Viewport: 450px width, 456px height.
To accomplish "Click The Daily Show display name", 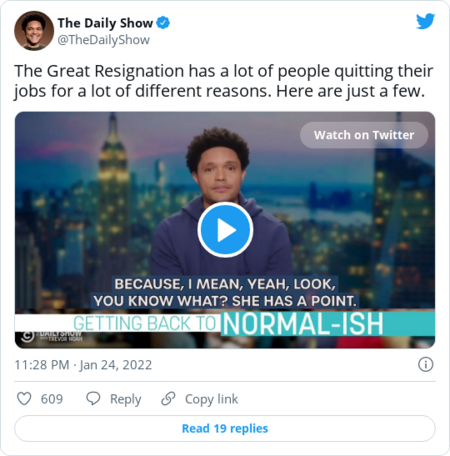I will click(x=105, y=23).
